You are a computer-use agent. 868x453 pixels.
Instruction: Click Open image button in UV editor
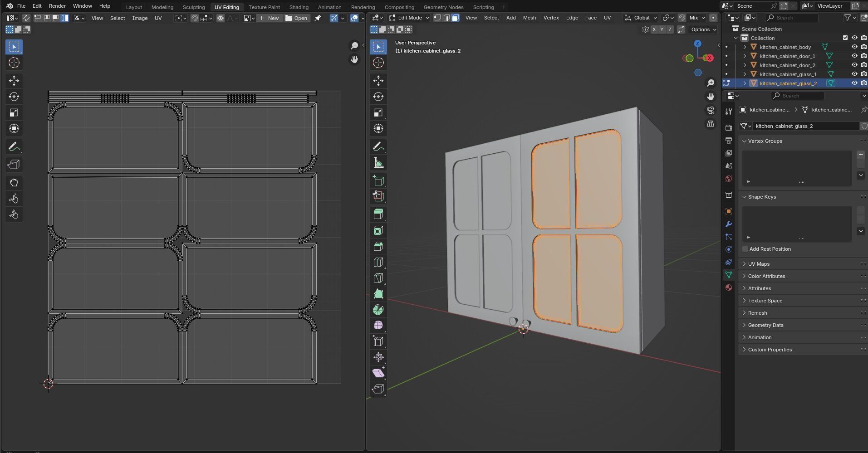[x=297, y=18]
